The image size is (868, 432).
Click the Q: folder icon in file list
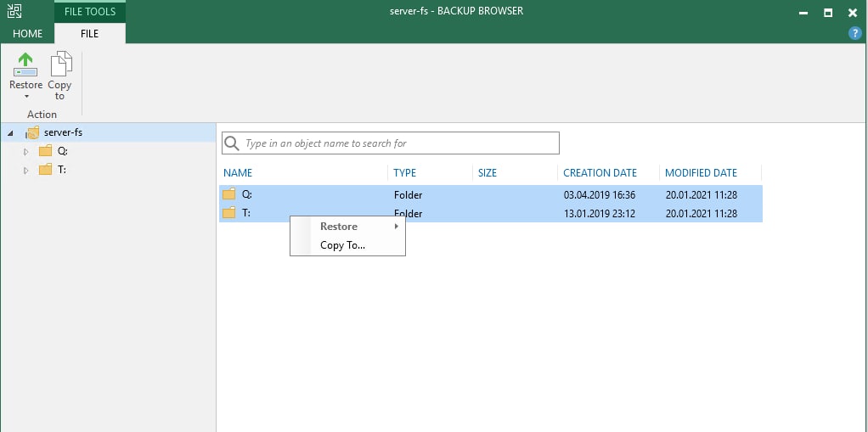point(229,194)
